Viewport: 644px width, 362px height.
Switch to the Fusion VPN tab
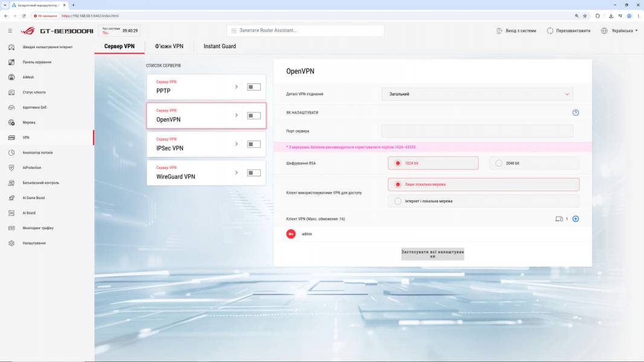tap(169, 46)
